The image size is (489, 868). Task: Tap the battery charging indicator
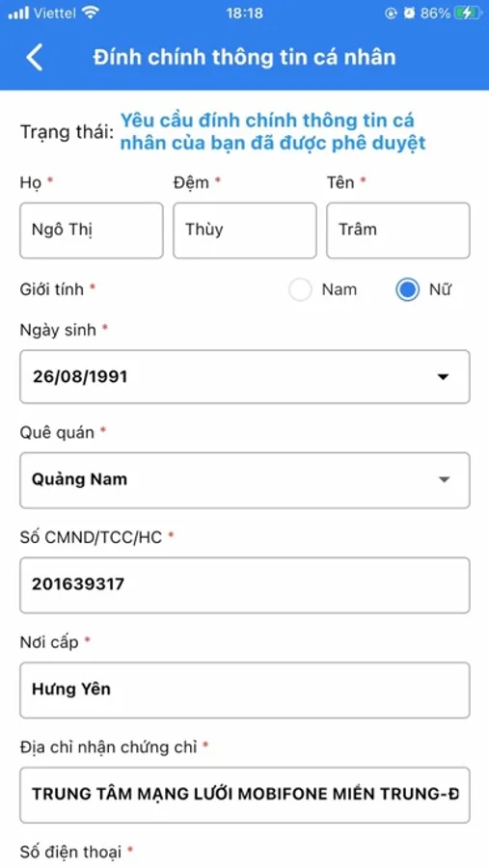pos(469,14)
